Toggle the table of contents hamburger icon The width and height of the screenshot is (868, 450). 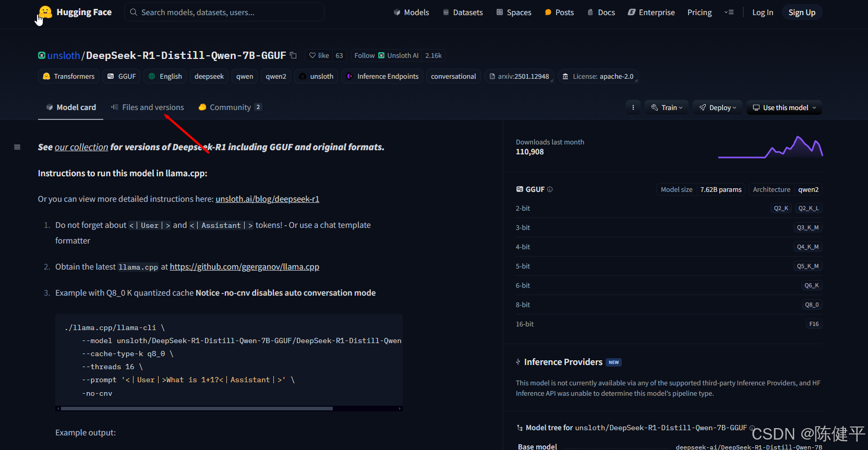[x=17, y=147]
